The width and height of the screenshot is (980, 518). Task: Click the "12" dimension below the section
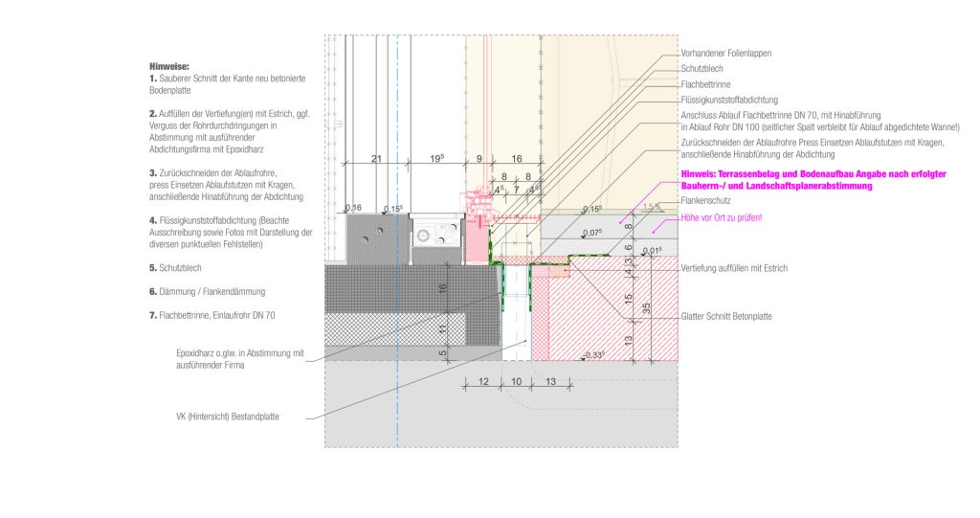tap(483, 382)
